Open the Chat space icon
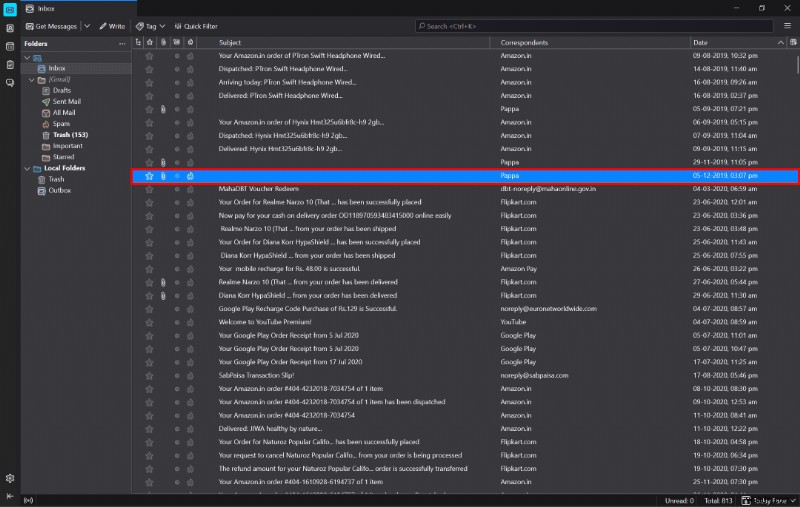 [10, 83]
